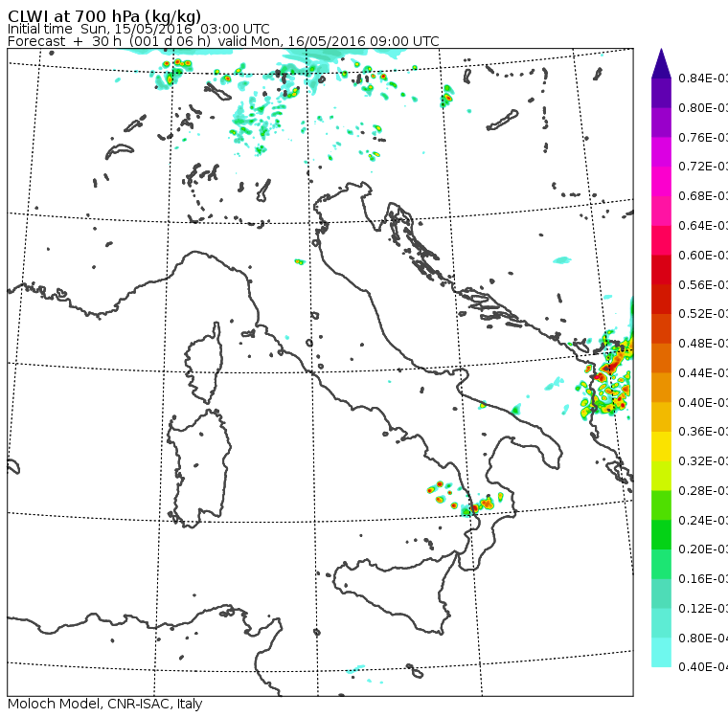Click the dark purple arrow atop the colorbar
The height and width of the screenshot is (717, 728).
coord(661,63)
